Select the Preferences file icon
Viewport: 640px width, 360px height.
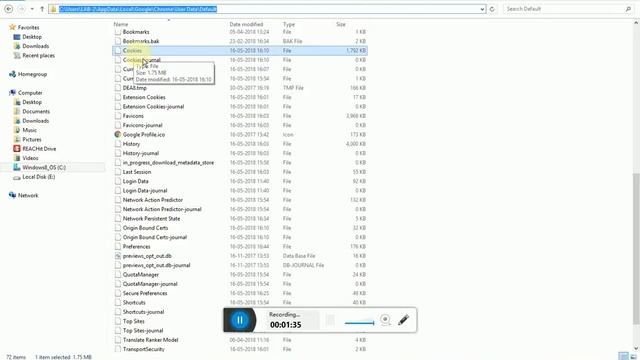[118, 247]
